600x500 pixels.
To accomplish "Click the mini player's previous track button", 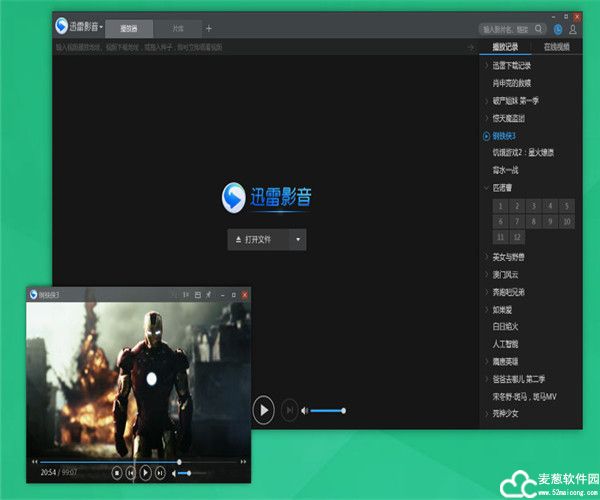I will point(131,471).
